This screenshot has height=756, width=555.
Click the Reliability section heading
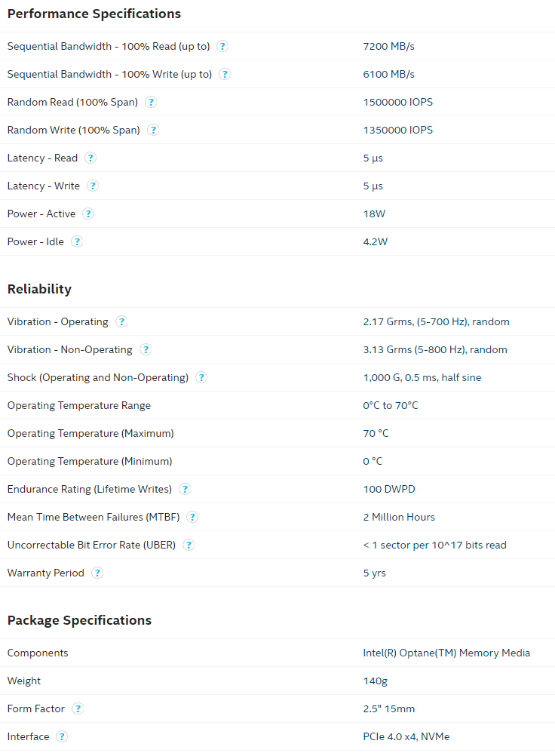[39, 289]
